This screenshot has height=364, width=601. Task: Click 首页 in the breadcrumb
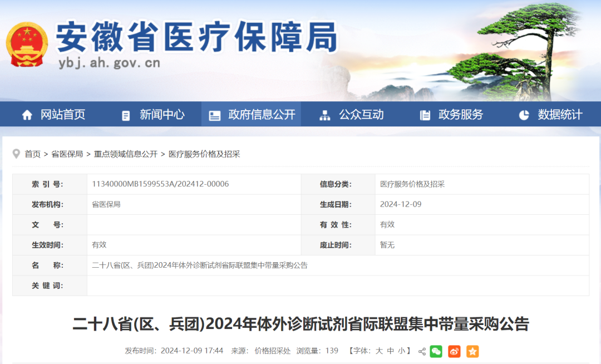coord(32,154)
